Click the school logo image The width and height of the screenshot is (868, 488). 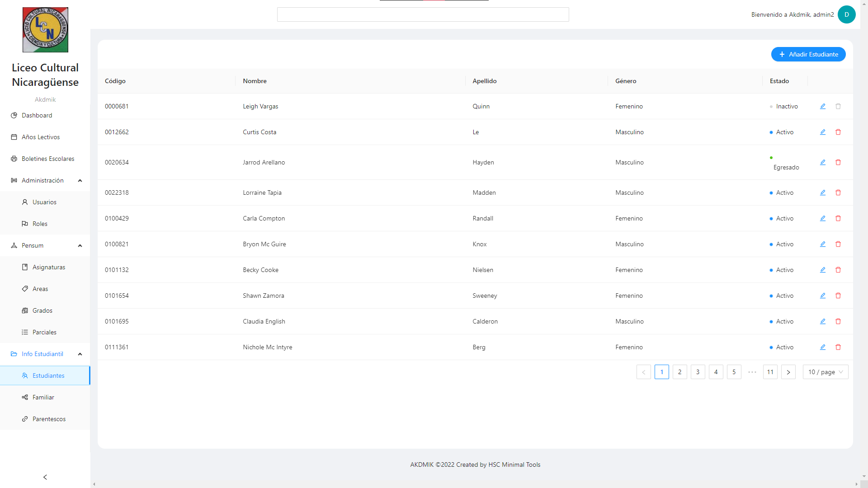45,30
